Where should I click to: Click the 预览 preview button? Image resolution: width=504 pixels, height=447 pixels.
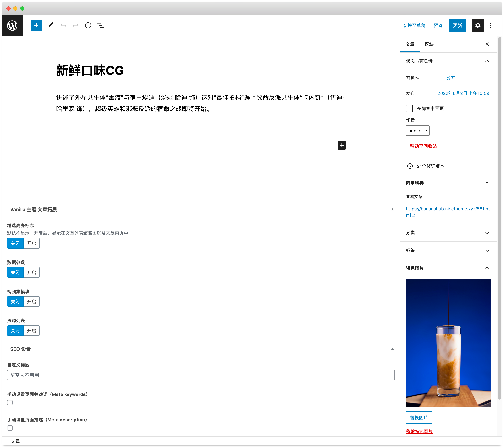[x=438, y=25]
